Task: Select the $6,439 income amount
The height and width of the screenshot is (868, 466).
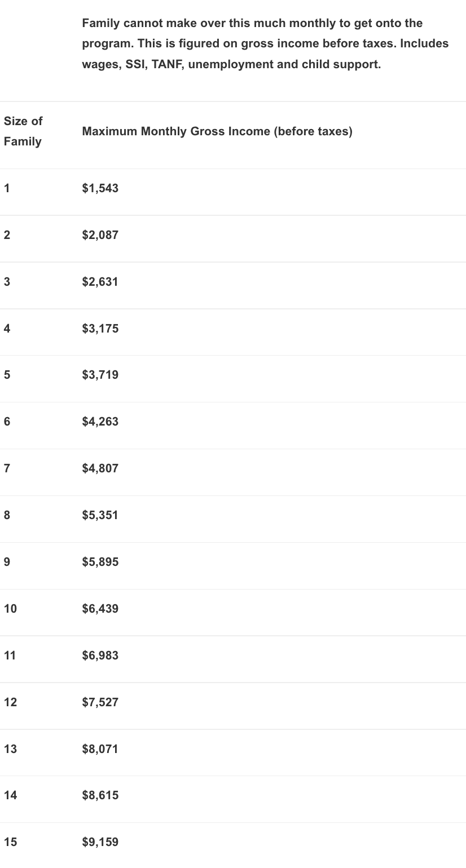Action: point(100,609)
